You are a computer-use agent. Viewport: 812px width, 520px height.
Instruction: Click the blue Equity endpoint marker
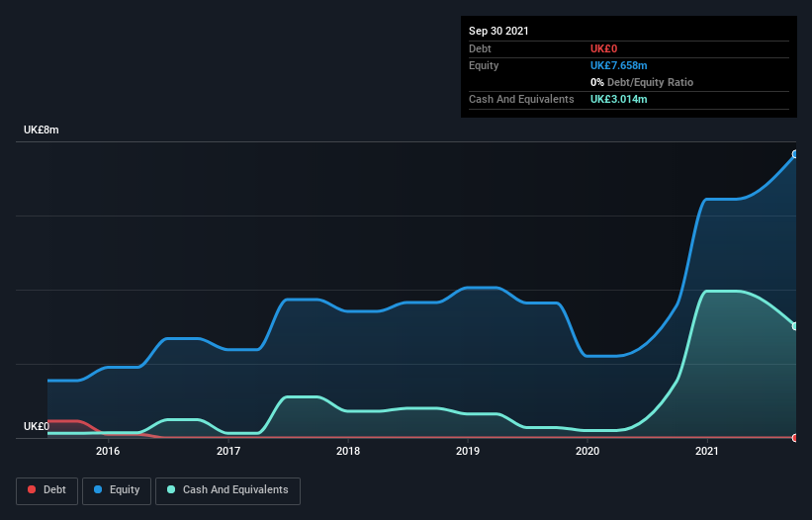[x=795, y=154]
